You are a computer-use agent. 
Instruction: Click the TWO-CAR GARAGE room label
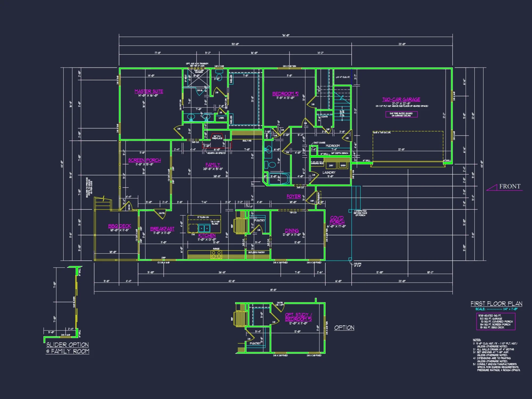(401, 99)
